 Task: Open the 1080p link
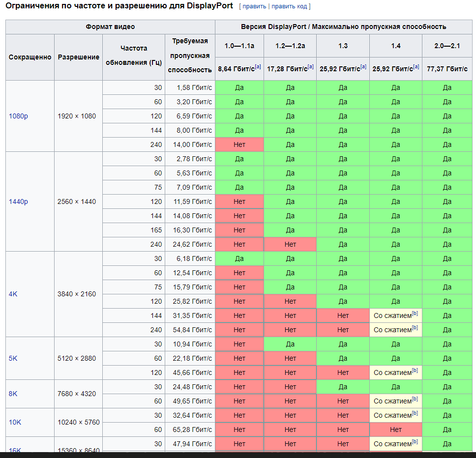(x=18, y=116)
